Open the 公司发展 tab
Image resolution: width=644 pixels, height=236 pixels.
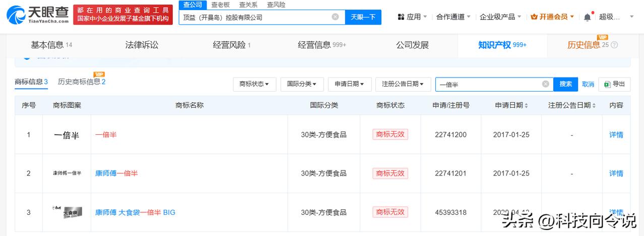(x=412, y=45)
